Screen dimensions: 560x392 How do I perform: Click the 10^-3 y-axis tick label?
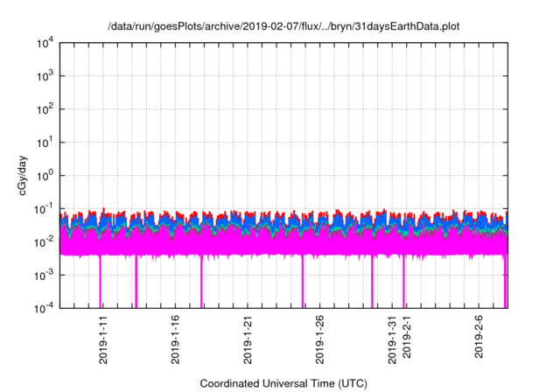pyautogui.click(x=44, y=276)
